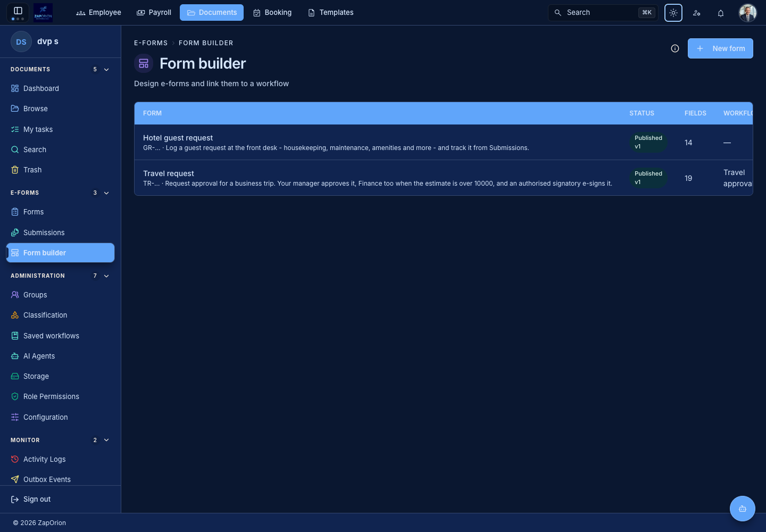Go to My tasks
The height and width of the screenshot is (532, 766).
click(60, 129)
